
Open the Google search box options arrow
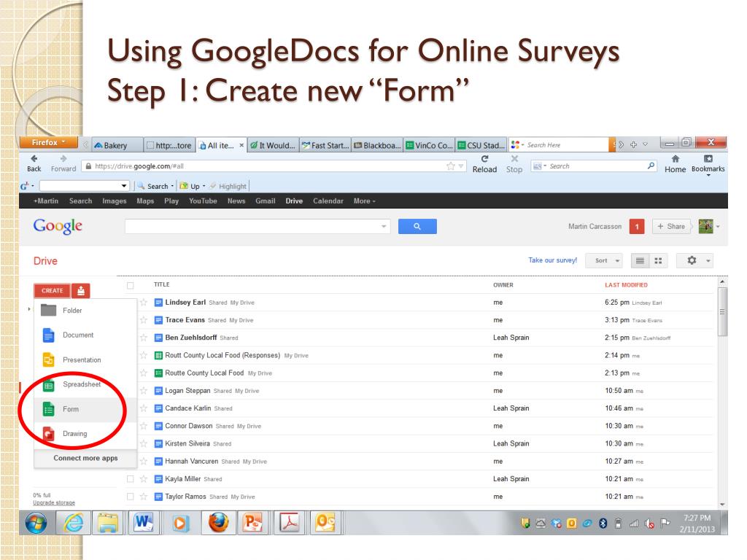tap(384, 227)
